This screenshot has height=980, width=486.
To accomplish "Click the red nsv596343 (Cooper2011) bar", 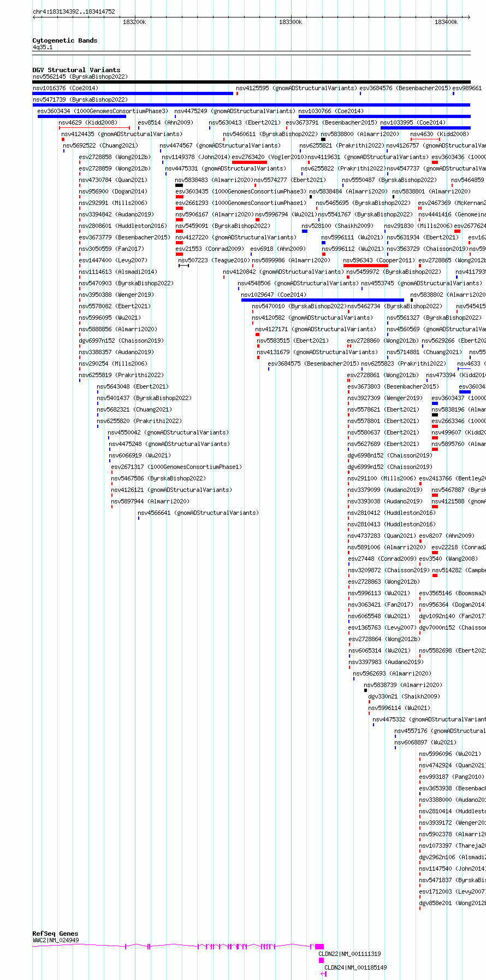I will coord(366,266).
